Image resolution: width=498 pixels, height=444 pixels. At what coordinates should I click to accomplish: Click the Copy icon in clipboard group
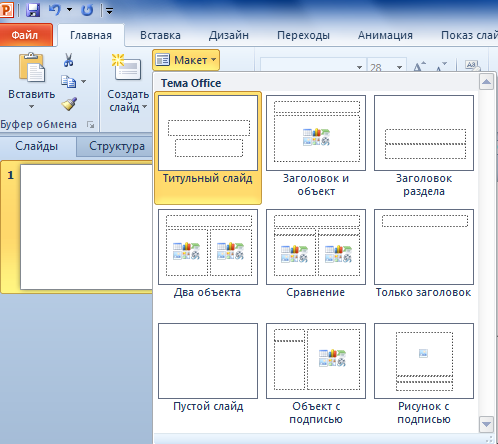click(x=69, y=81)
